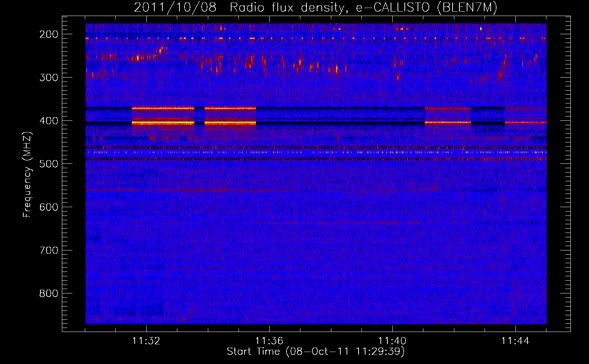
Task: Select the 600 frequency tick label
Action: [x=49, y=207]
